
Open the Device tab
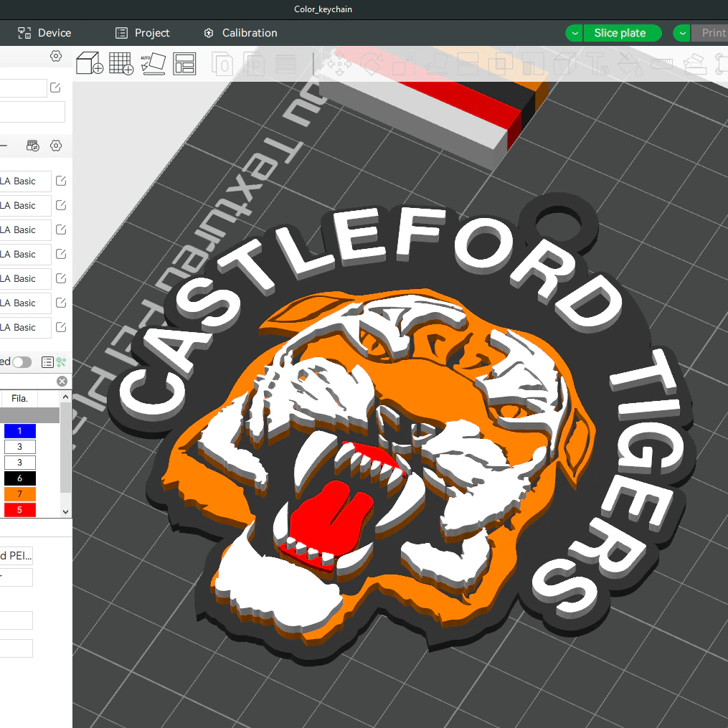pyautogui.click(x=44, y=33)
